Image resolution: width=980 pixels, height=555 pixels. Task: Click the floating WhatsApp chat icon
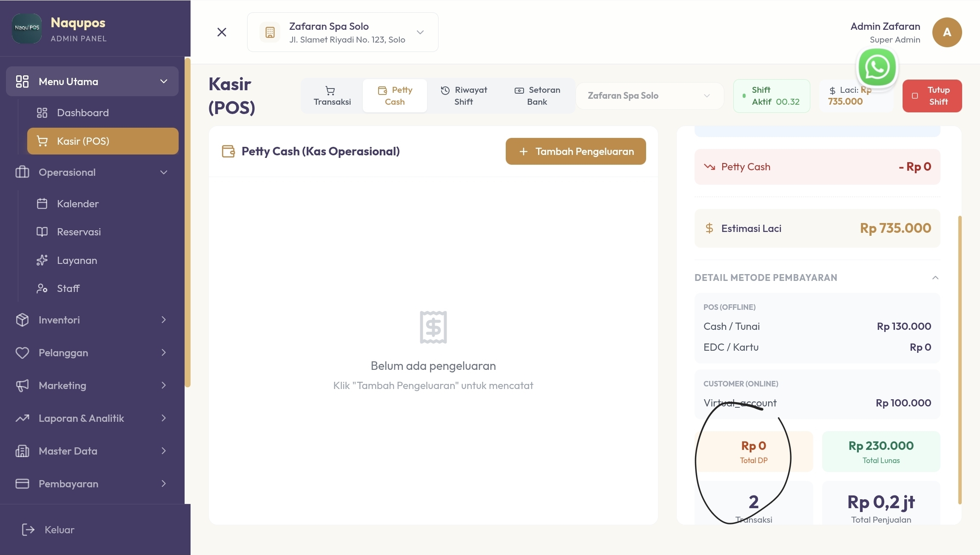pos(877,67)
